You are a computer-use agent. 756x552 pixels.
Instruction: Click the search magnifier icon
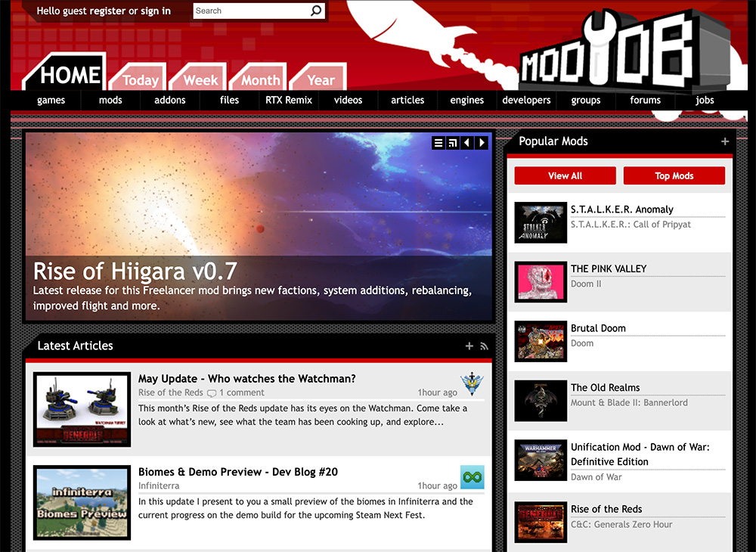(316, 11)
